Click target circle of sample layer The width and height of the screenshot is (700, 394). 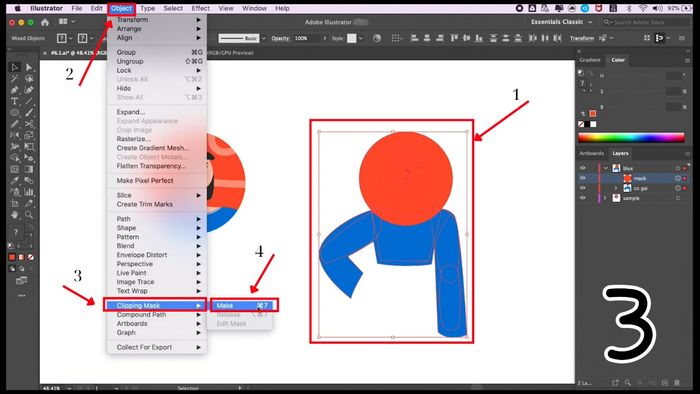pos(678,198)
